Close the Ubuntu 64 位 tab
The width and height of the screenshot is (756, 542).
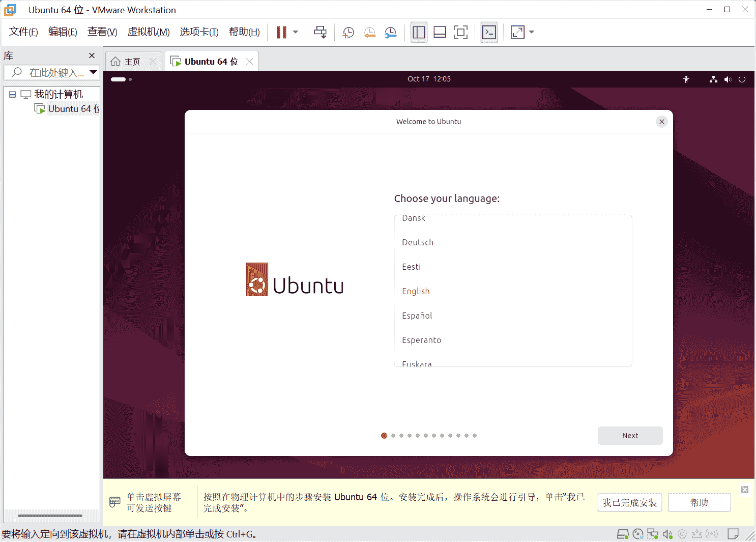(249, 62)
